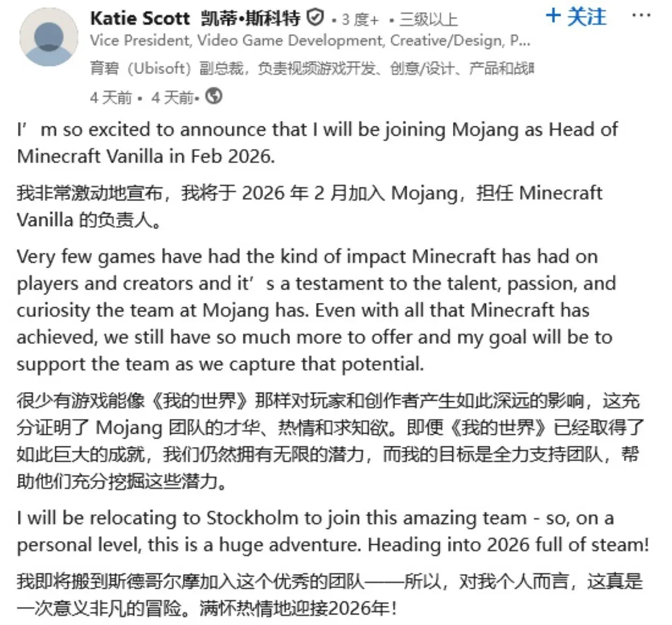Click the 育碧 (Ubisoft) translated headline
The width and height of the screenshot is (672, 625).
[311, 69]
